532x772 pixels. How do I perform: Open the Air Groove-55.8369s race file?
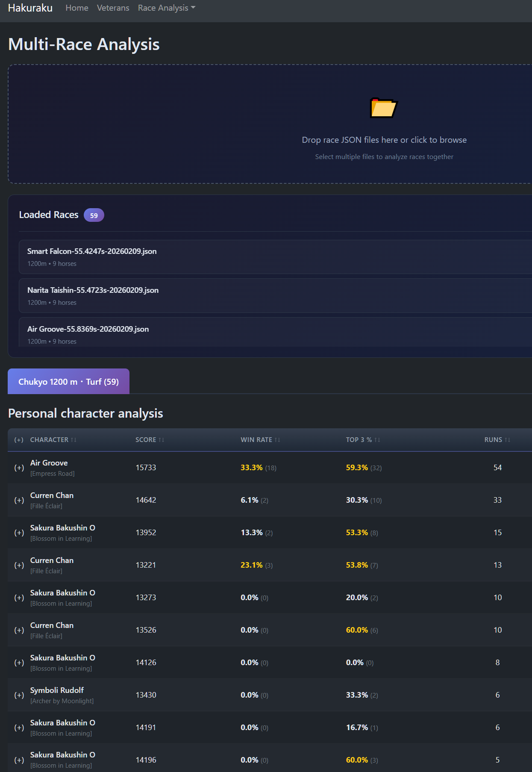[x=275, y=333]
